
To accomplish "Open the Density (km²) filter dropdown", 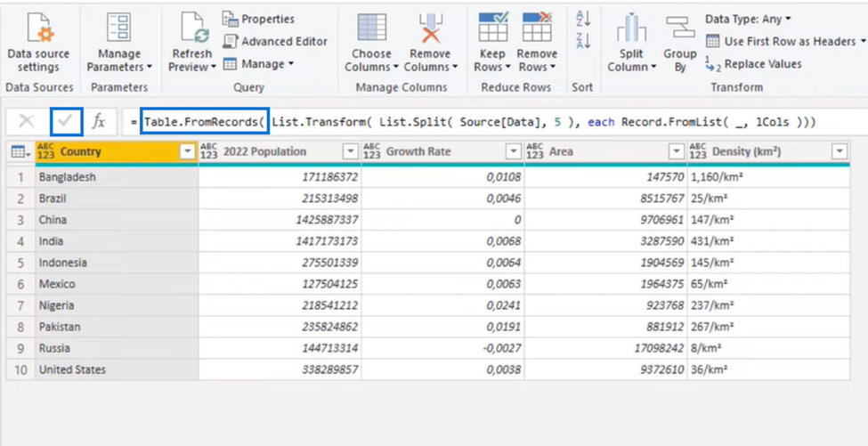I will (840, 151).
